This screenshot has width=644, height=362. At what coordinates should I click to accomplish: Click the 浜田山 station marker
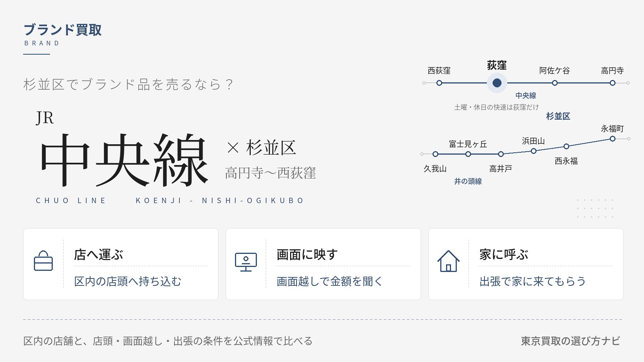click(x=533, y=151)
